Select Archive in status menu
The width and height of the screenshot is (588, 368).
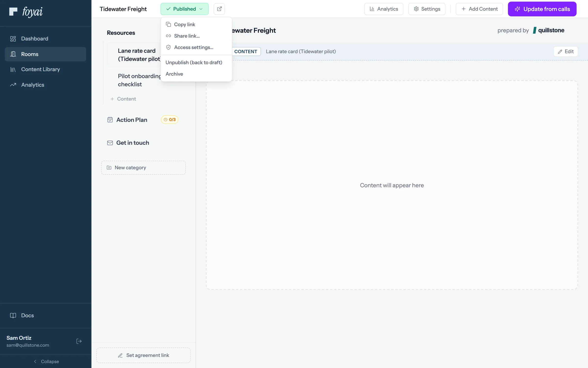pyautogui.click(x=196, y=74)
